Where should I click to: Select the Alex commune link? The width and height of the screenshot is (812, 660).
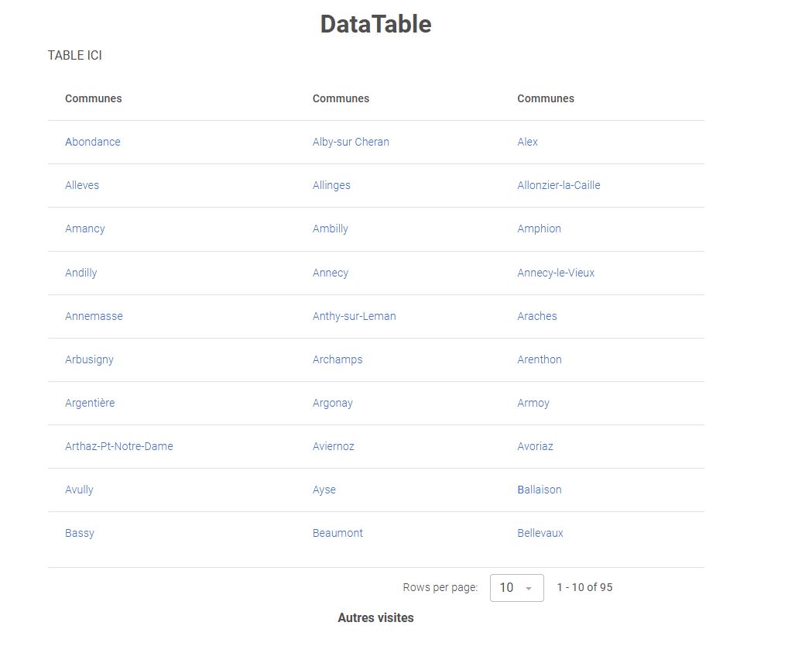[527, 142]
